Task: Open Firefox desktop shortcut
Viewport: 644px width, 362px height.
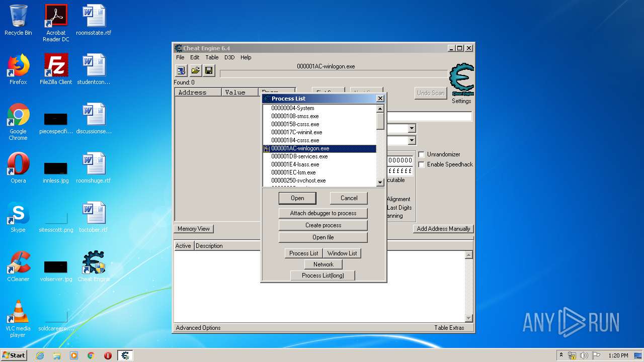Action: (x=18, y=69)
